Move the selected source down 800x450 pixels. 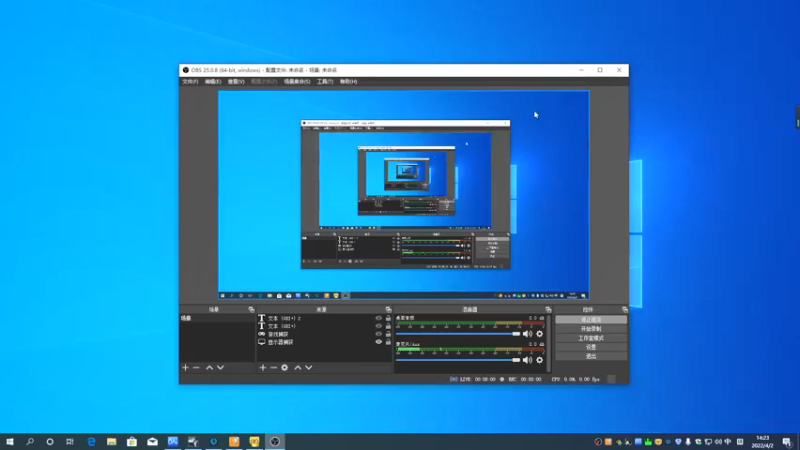[309, 367]
